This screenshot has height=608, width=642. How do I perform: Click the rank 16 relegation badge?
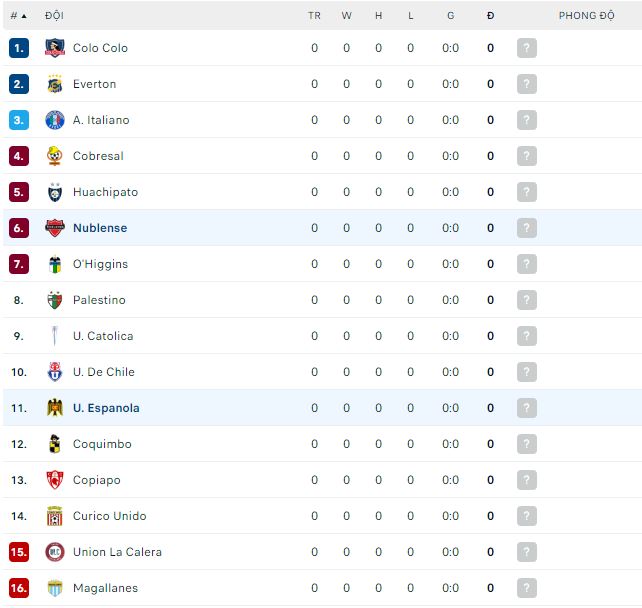[19, 588]
